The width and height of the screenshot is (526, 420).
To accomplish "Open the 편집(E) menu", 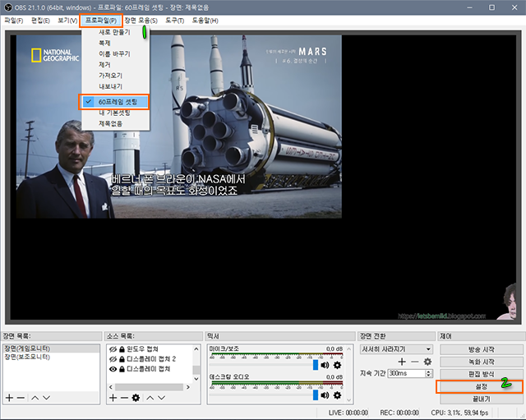I will tap(40, 21).
